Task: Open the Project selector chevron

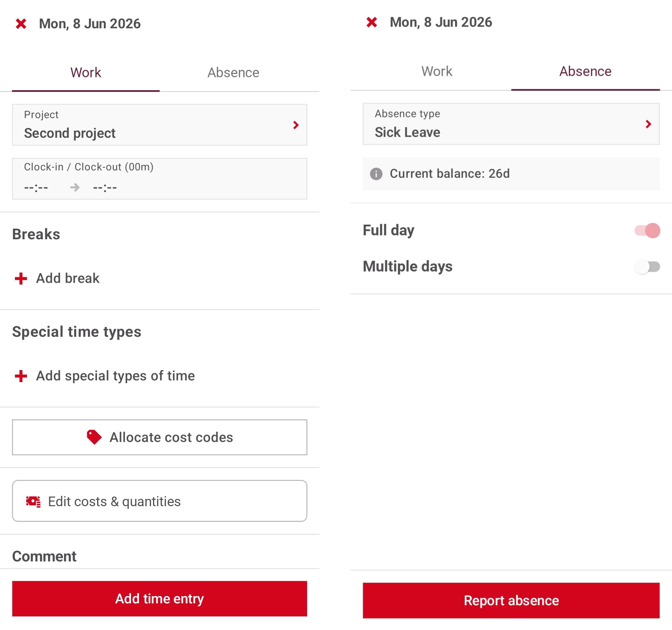Action: pyautogui.click(x=296, y=125)
